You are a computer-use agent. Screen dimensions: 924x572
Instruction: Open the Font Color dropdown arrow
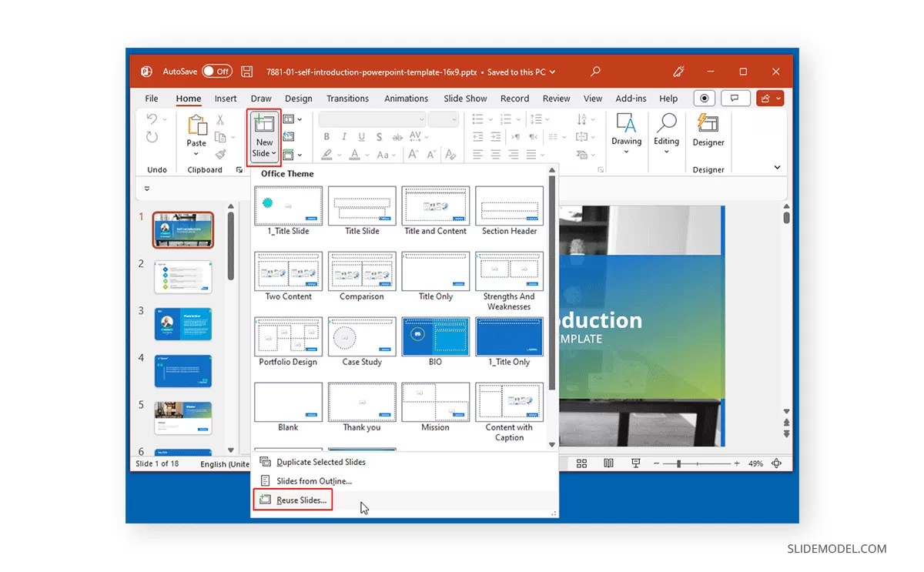coord(367,155)
